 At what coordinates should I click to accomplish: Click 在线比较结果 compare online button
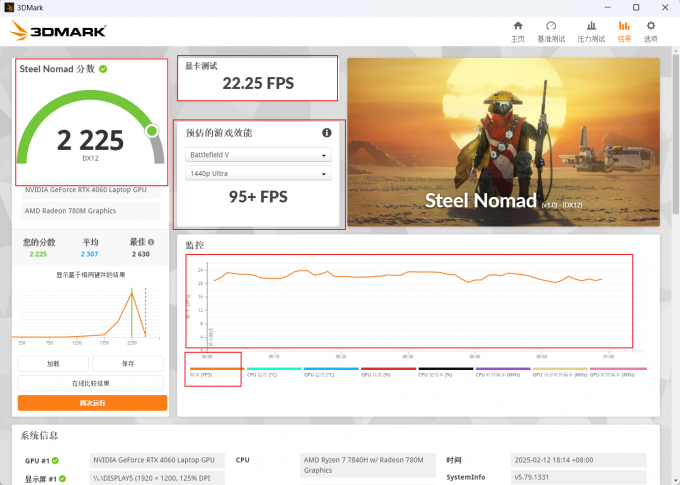(x=91, y=383)
